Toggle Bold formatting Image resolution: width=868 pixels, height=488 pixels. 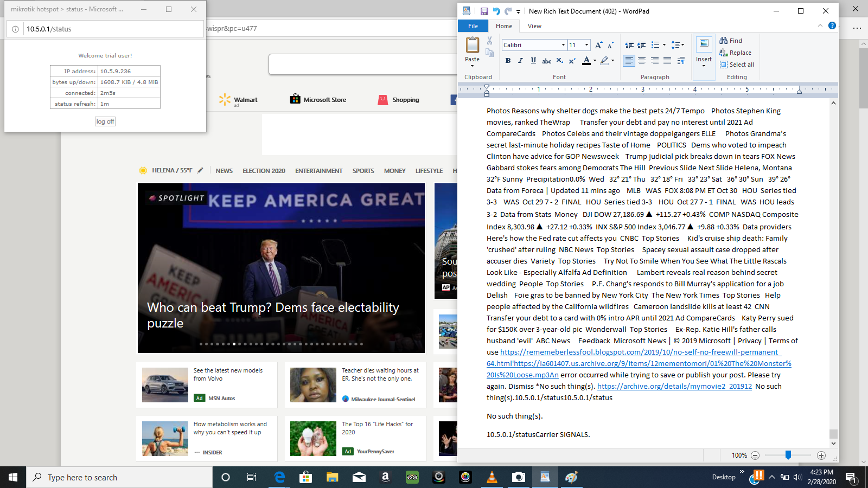click(508, 61)
